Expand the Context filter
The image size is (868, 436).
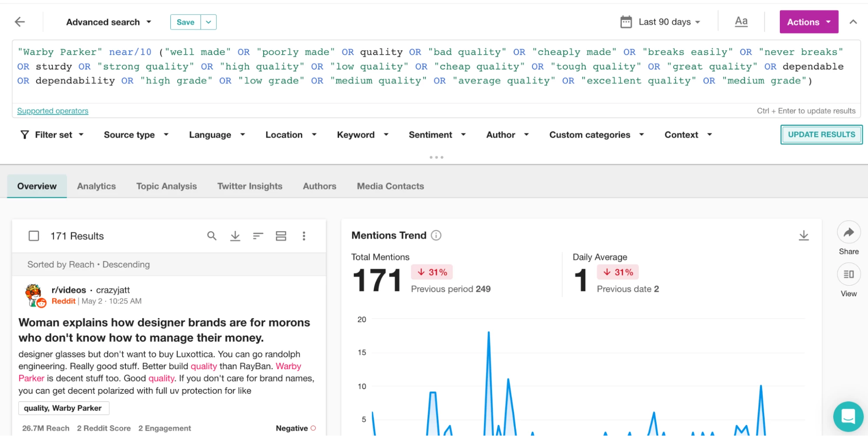pos(688,135)
